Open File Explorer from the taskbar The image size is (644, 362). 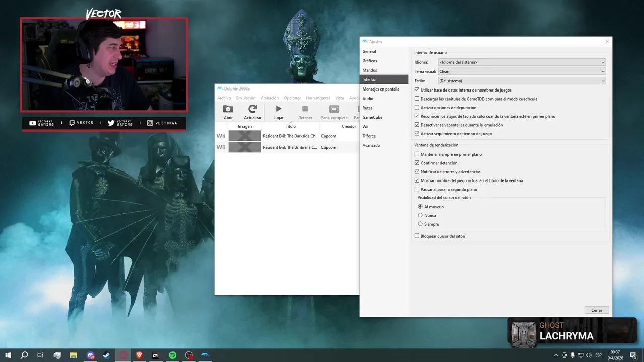(73, 355)
